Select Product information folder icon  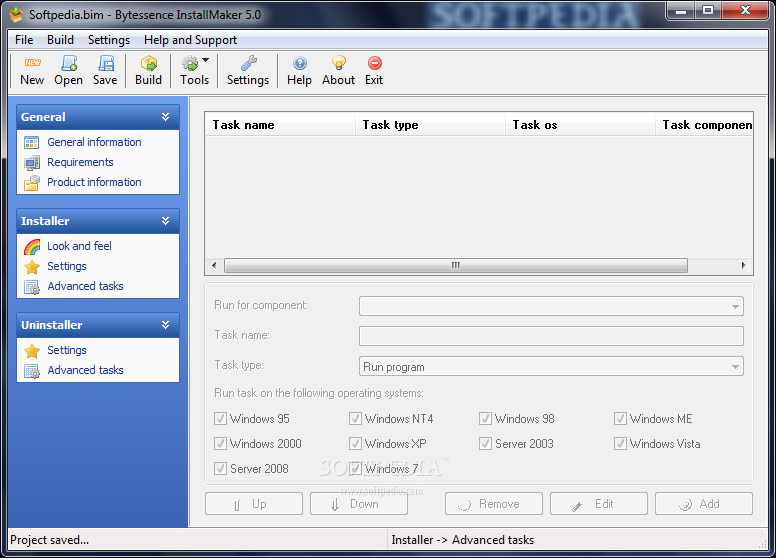point(32,183)
